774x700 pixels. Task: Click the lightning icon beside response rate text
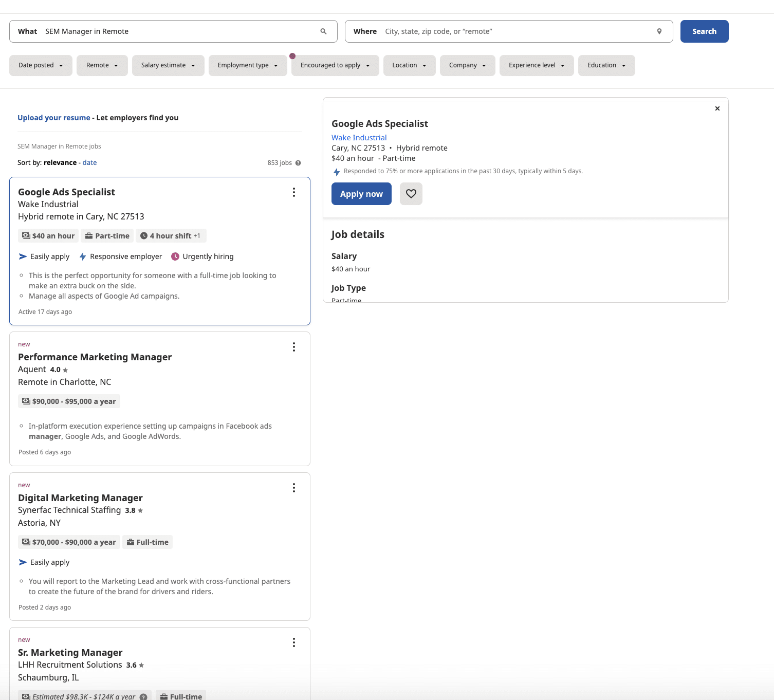click(x=337, y=172)
